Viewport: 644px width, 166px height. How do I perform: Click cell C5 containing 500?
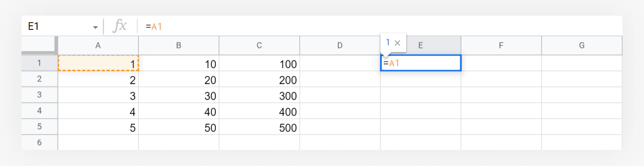click(259, 127)
